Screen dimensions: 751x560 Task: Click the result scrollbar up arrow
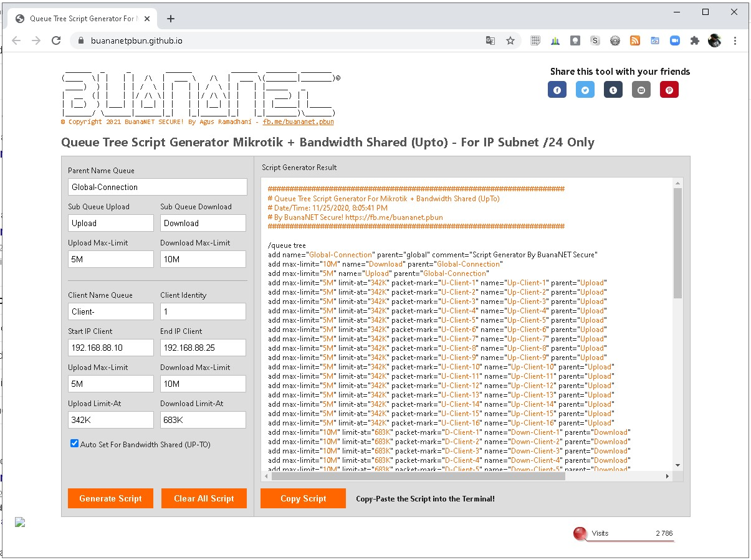pos(677,183)
